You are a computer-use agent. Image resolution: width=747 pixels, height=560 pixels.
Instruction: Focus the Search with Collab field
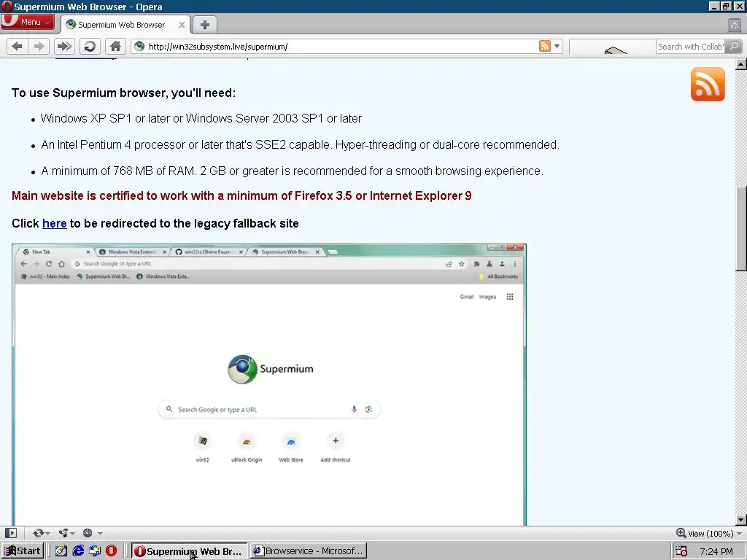click(690, 46)
